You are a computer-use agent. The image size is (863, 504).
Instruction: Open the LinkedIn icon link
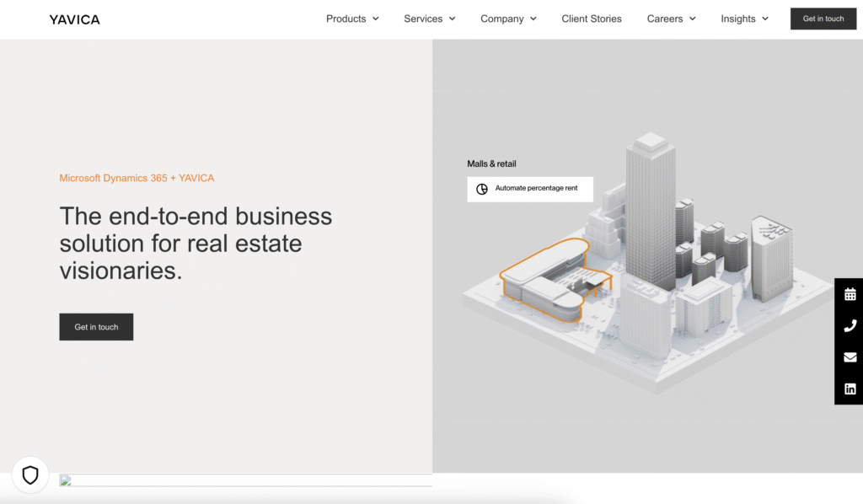(850, 389)
